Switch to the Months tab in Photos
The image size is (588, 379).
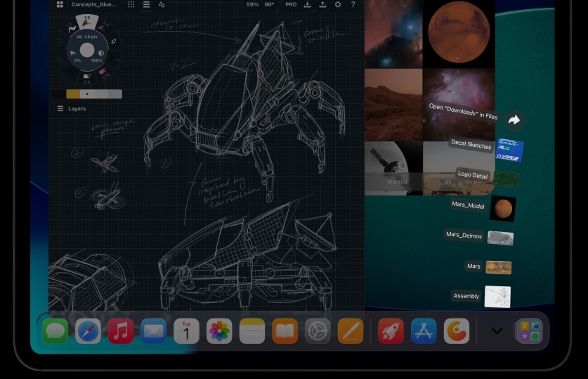click(397, 182)
